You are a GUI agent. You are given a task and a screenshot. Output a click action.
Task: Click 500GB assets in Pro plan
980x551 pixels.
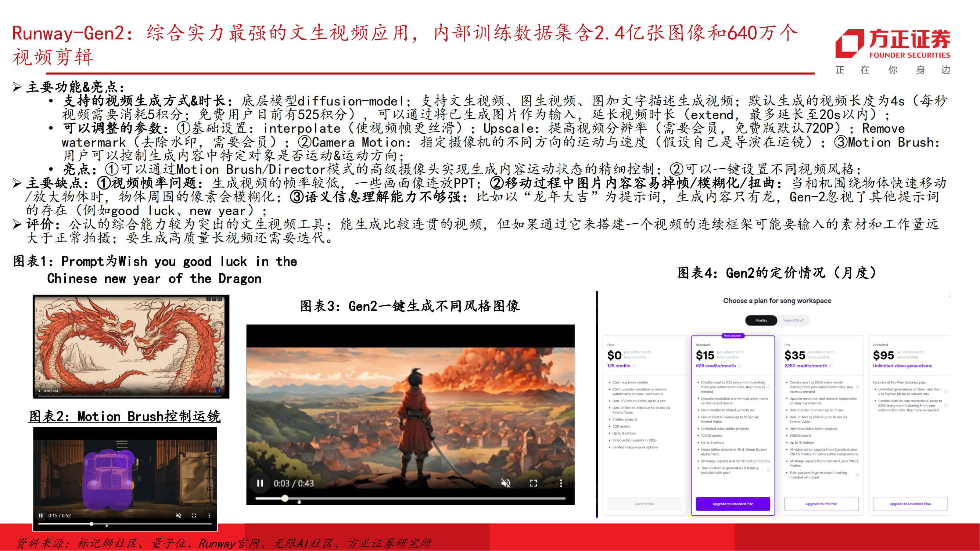(800, 436)
